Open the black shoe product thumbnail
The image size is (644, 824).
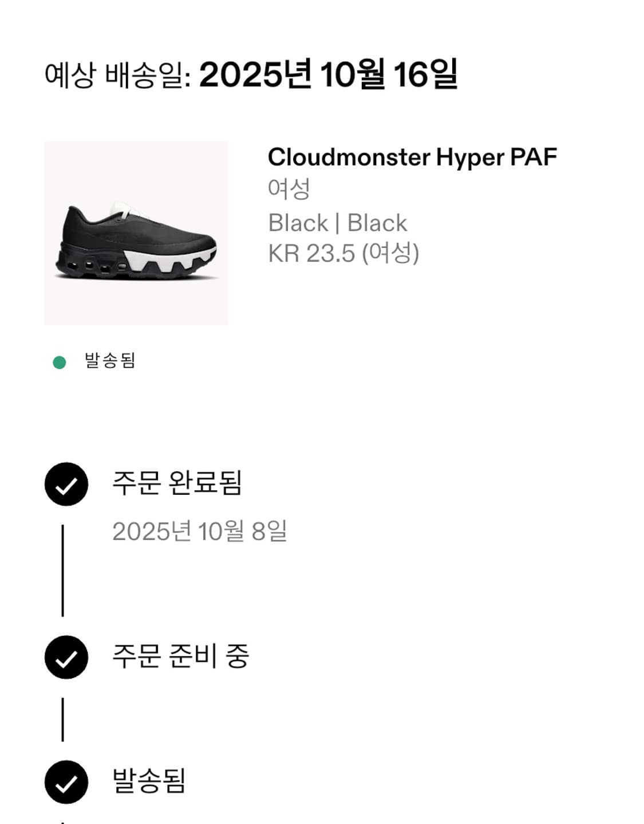(136, 233)
